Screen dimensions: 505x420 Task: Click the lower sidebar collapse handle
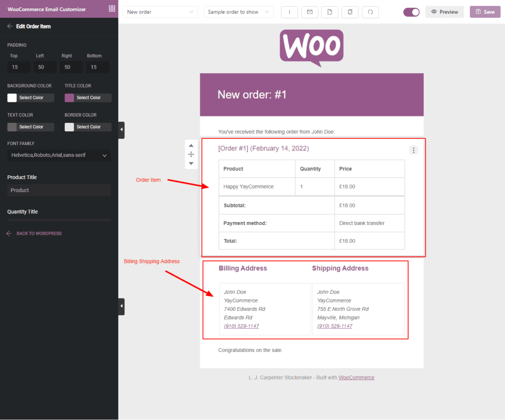coord(121,306)
